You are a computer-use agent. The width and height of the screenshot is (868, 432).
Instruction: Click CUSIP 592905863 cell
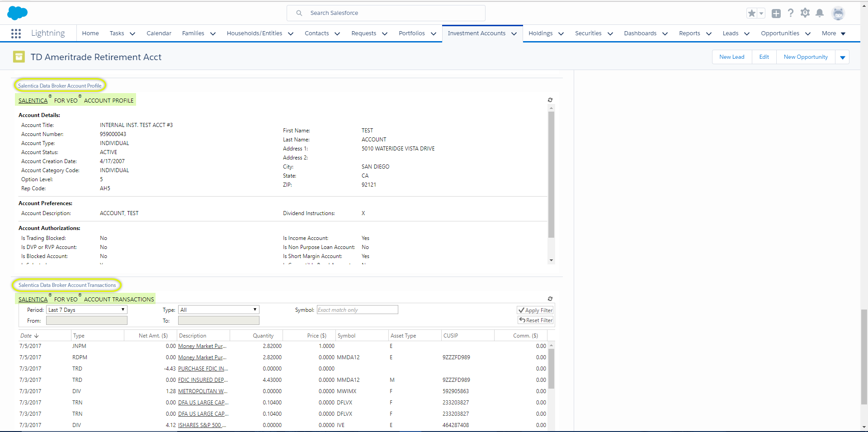click(456, 391)
